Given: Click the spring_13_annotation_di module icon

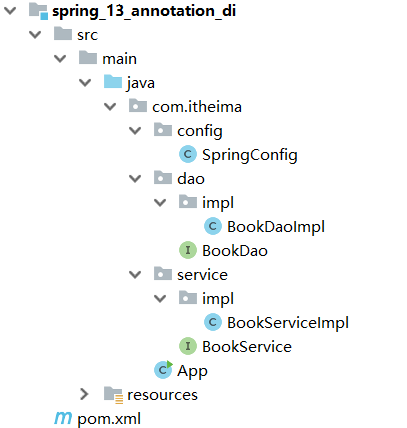Looking at the screenshot, I should click(38, 11).
